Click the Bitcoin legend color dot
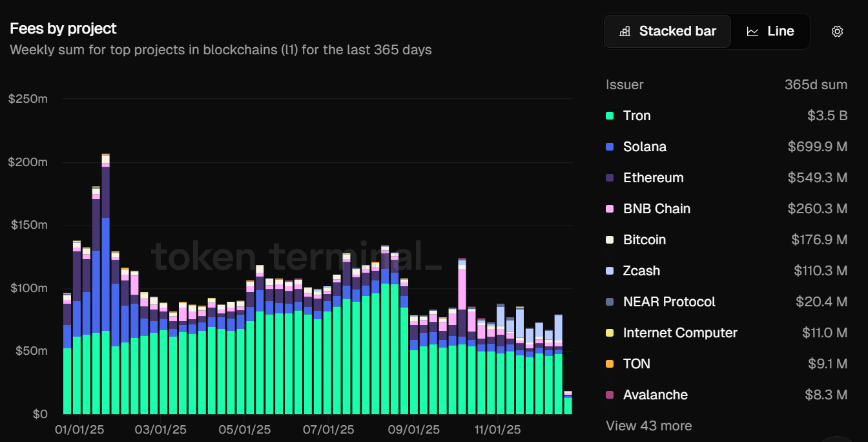 610,240
